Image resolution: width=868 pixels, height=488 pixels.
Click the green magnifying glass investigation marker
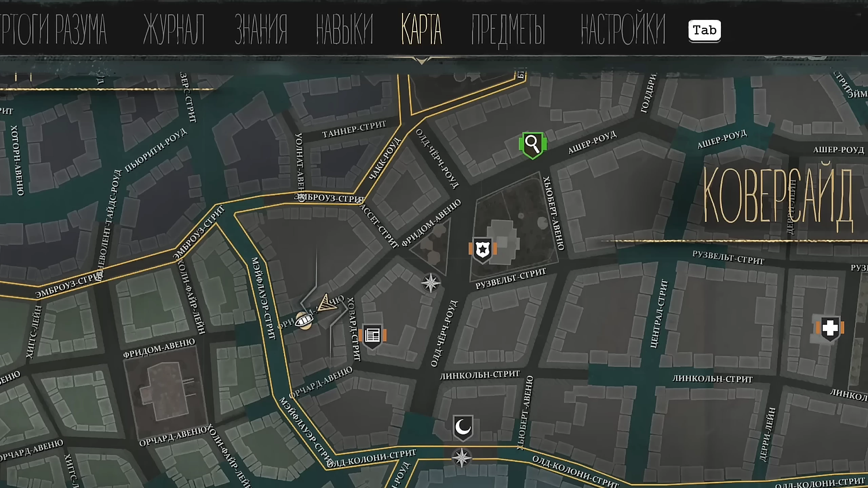click(x=532, y=145)
